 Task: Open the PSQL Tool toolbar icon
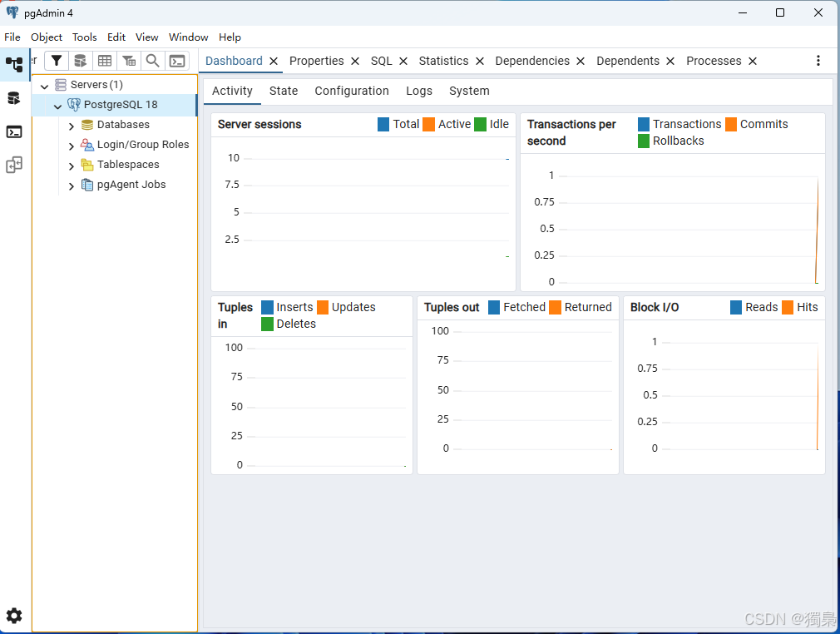[177, 61]
